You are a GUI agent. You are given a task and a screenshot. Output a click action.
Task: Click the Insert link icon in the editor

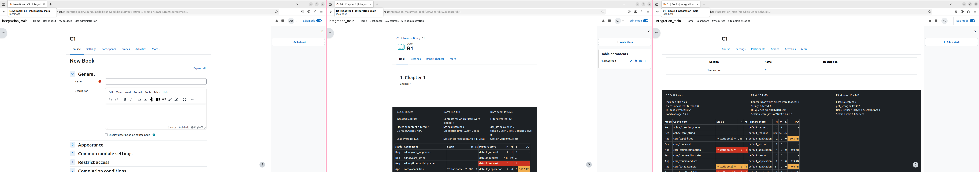tap(170, 99)
